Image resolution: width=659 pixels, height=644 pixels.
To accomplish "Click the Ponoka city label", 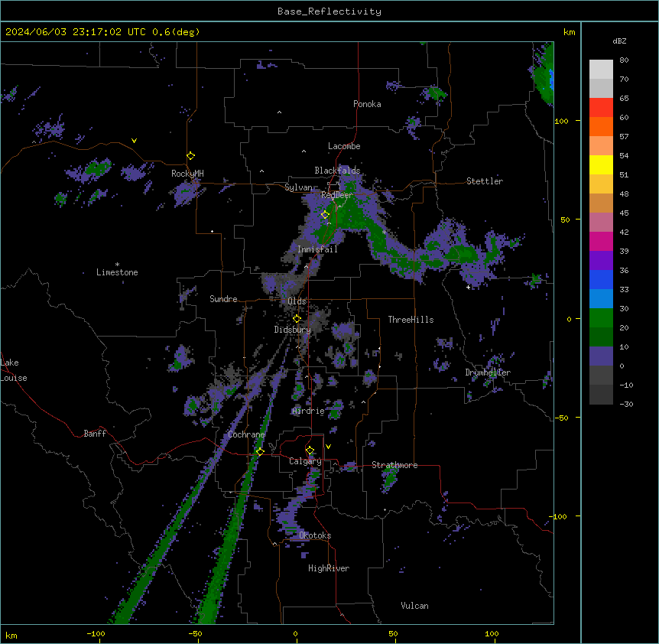I will pos(367,104).
